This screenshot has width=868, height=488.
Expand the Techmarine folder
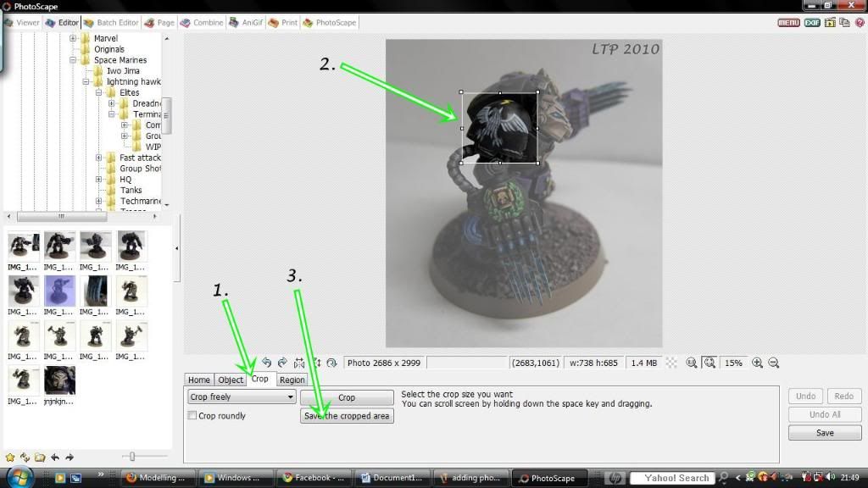[98, 201]
